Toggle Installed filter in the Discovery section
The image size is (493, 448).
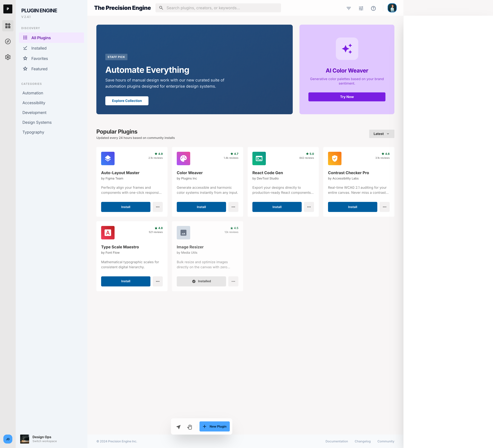[39, 48]
